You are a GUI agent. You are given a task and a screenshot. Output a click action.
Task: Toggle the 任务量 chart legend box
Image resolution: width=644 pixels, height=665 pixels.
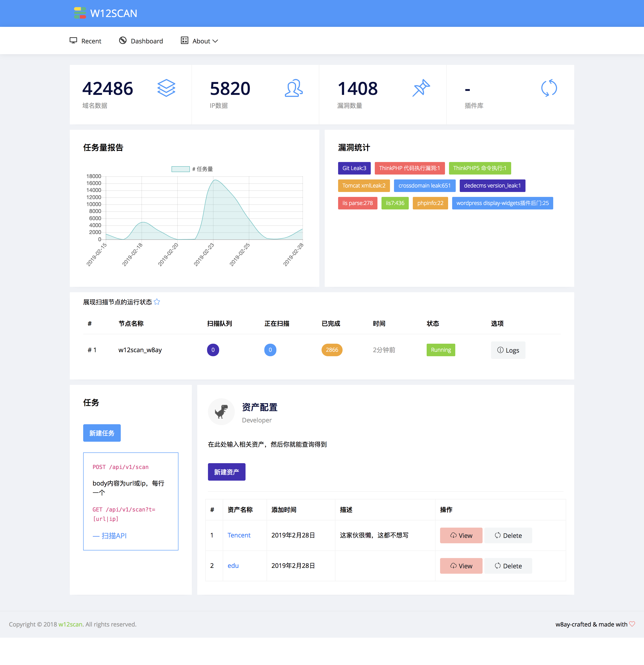[180, 169]
